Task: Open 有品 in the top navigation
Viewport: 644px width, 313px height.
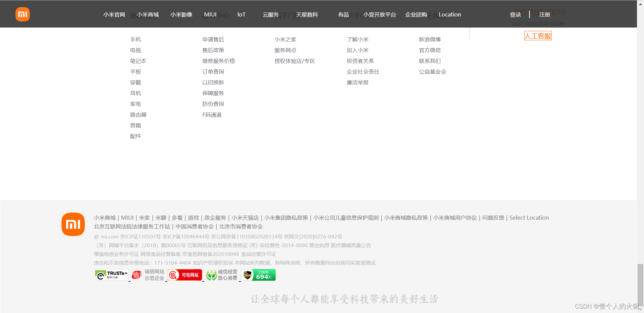Action: (343, 15)
